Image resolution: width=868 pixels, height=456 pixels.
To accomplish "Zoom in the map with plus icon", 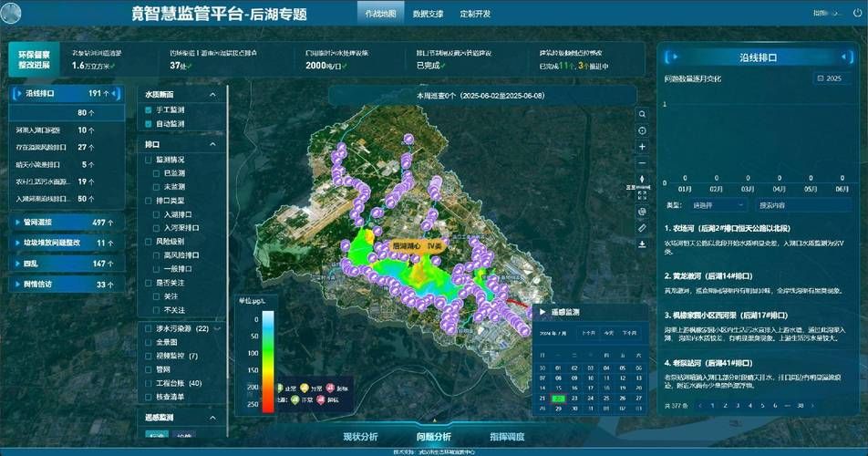I will (x=642, y=147).
